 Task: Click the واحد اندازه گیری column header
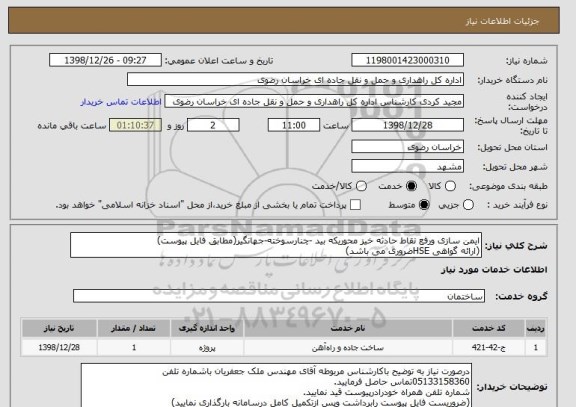(207, 328)
